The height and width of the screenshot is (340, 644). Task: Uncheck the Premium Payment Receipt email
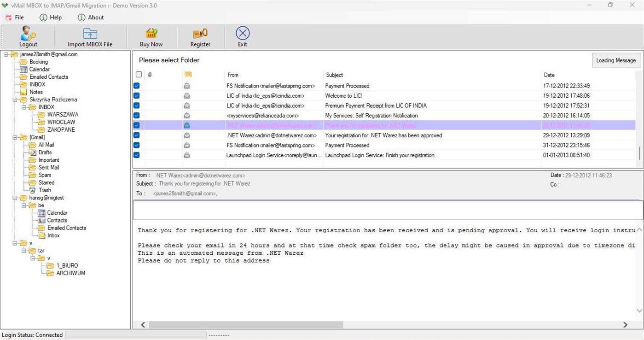[x=136, y=105]
